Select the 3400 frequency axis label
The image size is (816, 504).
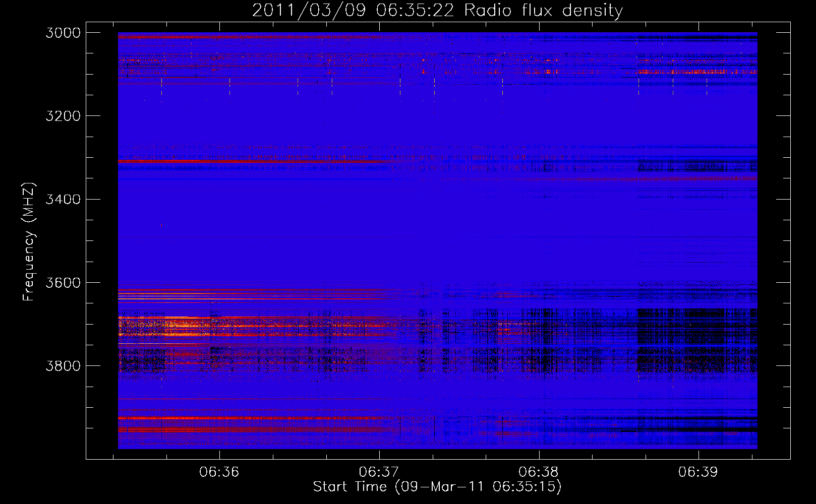63,200
